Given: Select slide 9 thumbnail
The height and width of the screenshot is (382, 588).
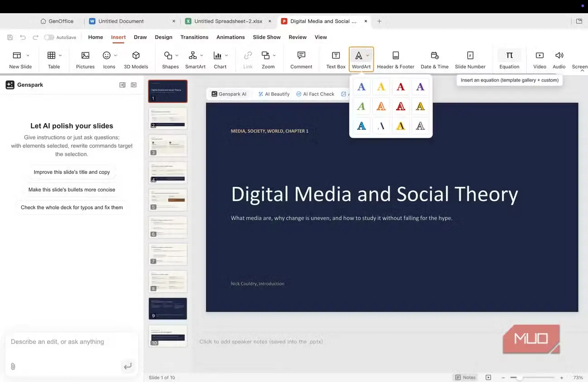Looking at the screenshot, I should (x=168, y=308).
